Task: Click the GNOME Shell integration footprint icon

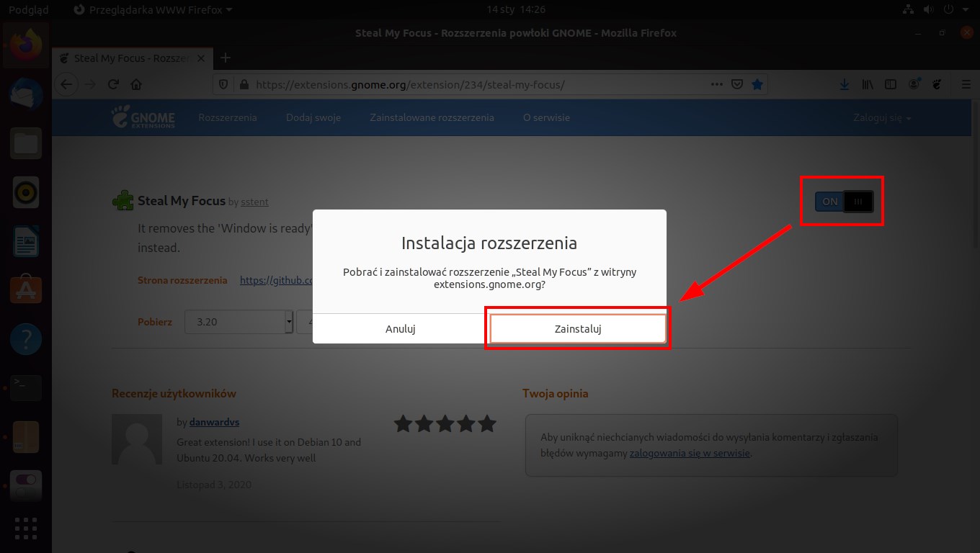Action: point(937,84)
